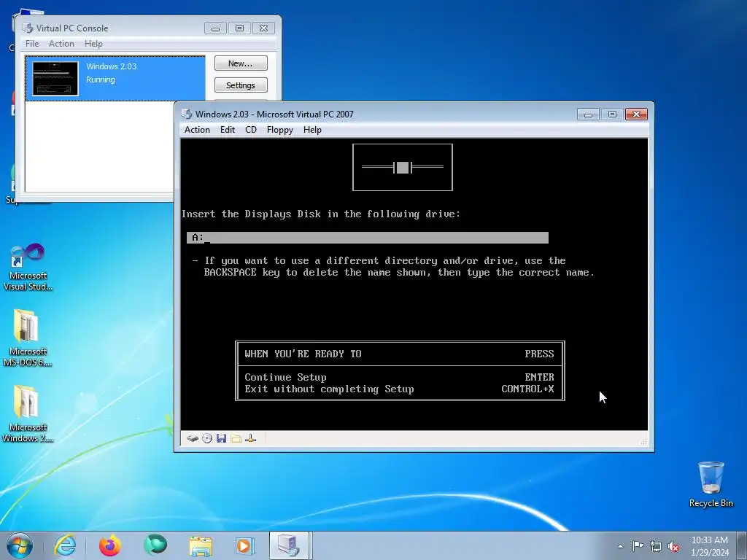Close the Windows 2.03 Virtual PC window

pyautogui.click(x=636, y=114)
